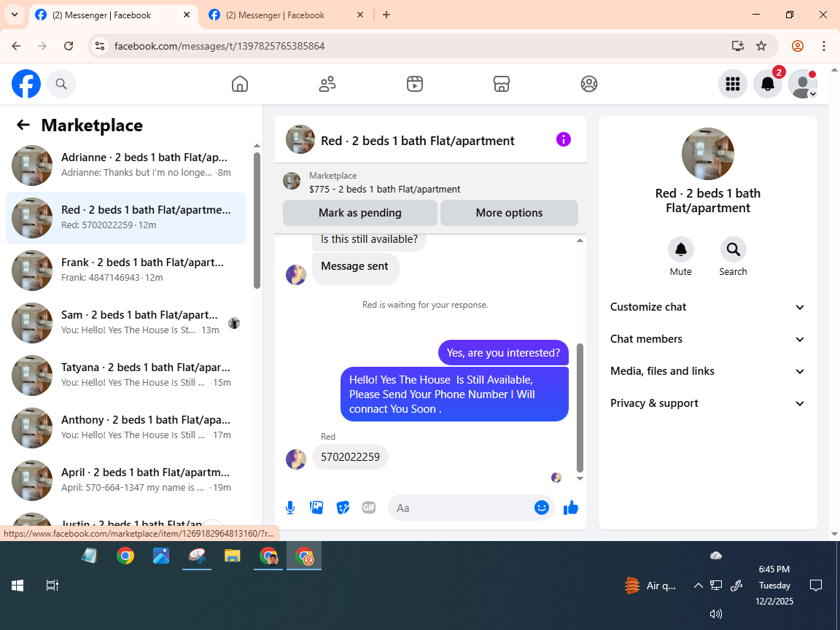This screenshot has height=630, width=840.
Task: Click the phone number message 5702022259
Action: 350,457
